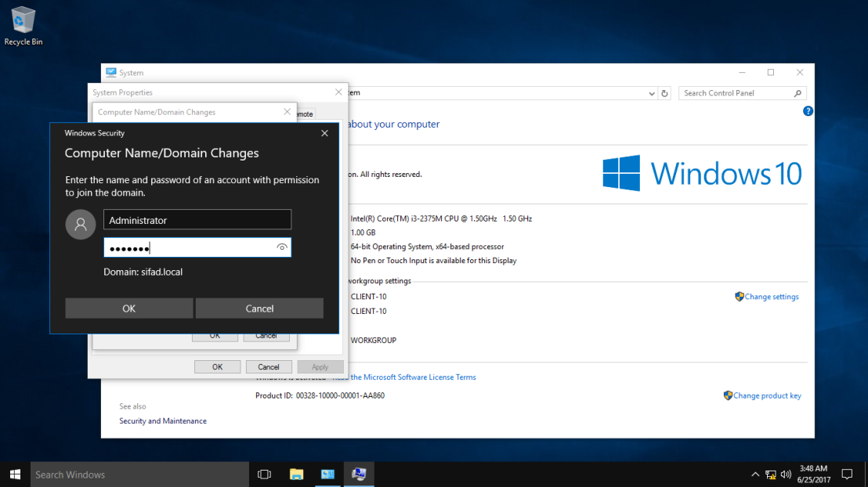Cancel the Windows Security credential prompt
This screenshot has height=487, width=868.
click(x=259, y=308)
